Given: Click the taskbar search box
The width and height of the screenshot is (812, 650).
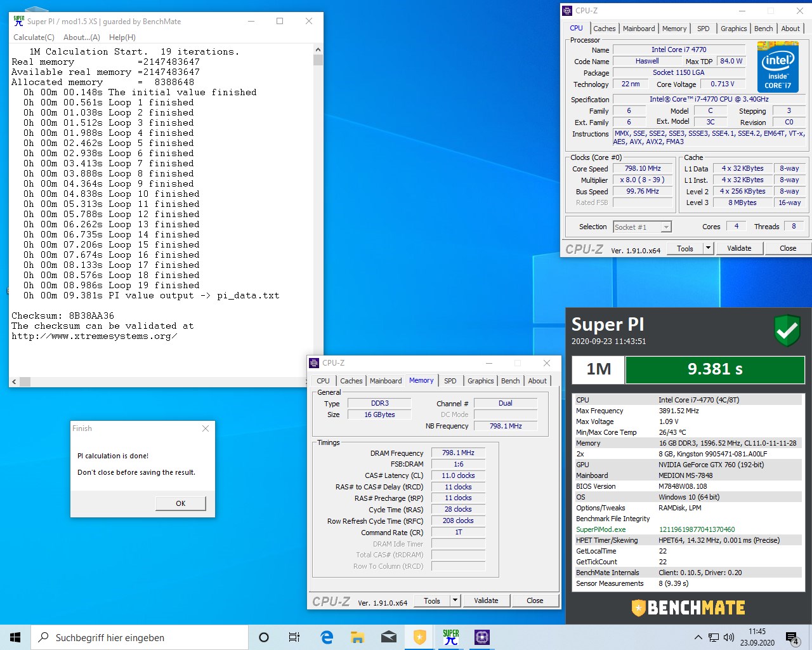Looking at the screenshot, I should coord(140,637).
